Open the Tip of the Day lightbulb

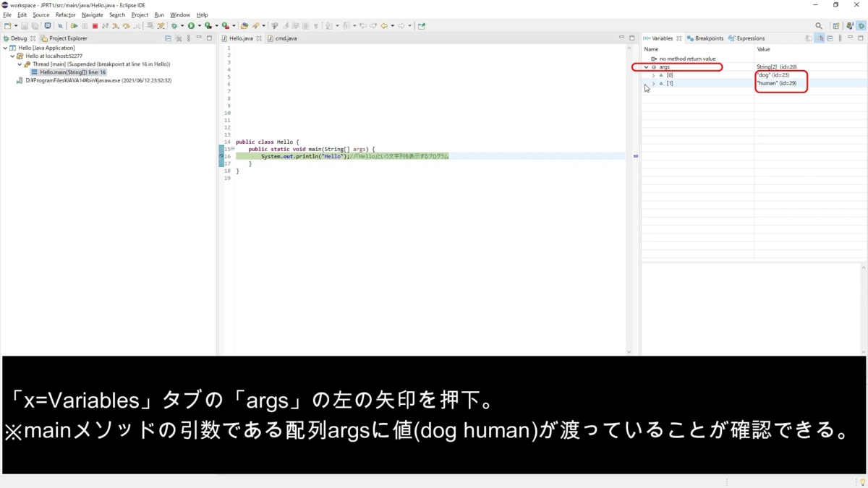coord(862,482)
